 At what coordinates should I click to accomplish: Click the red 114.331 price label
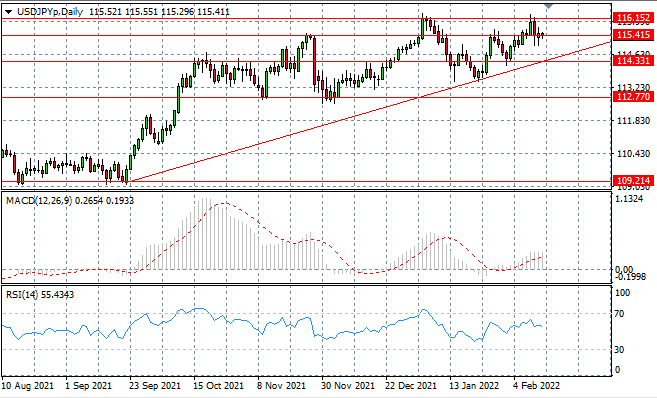[633, 61]
